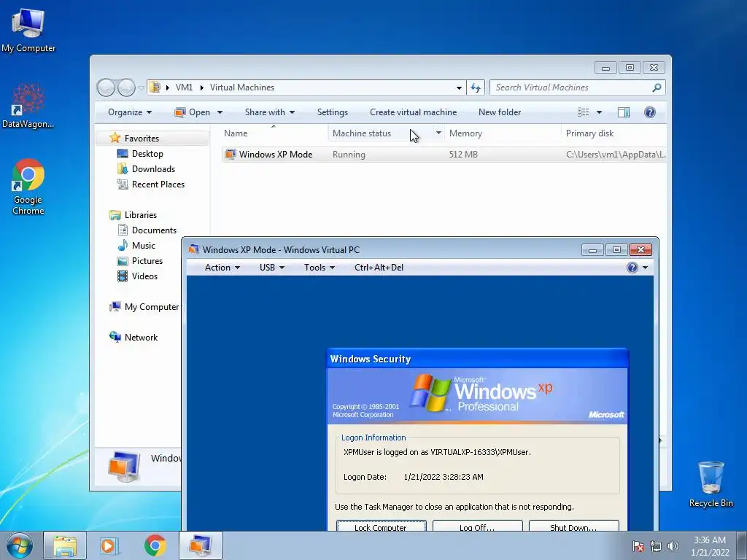The width and height of the screenshot is (747, 560).
Task: Open recent pages dropdown beside nav buttons
Action: click(x=141, y=88)
